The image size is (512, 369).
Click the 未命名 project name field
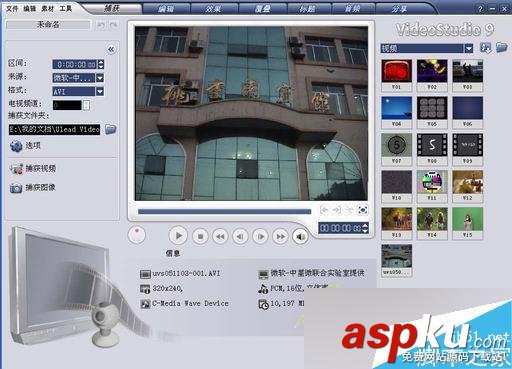tap(48, 24)
